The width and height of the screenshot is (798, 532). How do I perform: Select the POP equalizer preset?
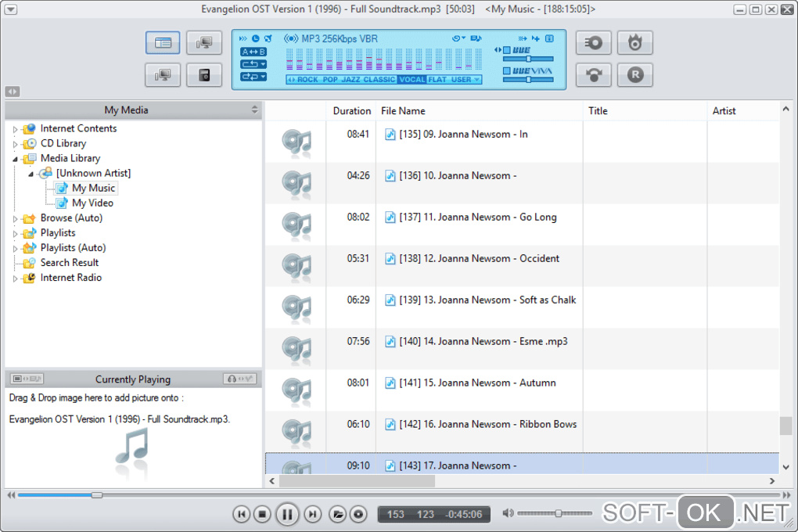coord(330,80)
